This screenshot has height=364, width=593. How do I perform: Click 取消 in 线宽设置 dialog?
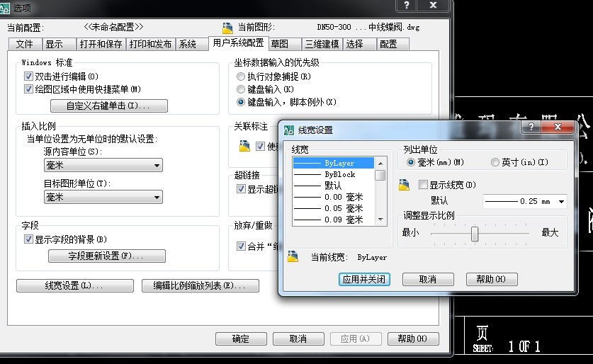point(428,279)
